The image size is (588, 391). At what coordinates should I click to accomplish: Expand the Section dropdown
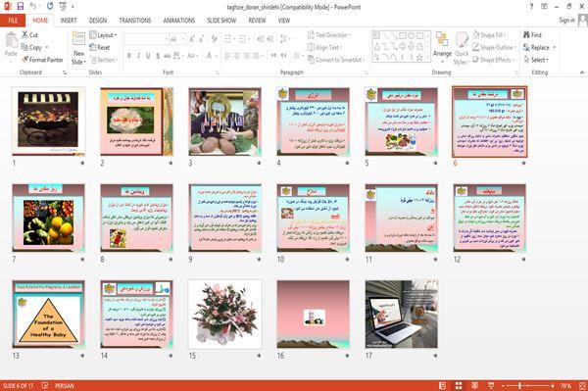104,60
